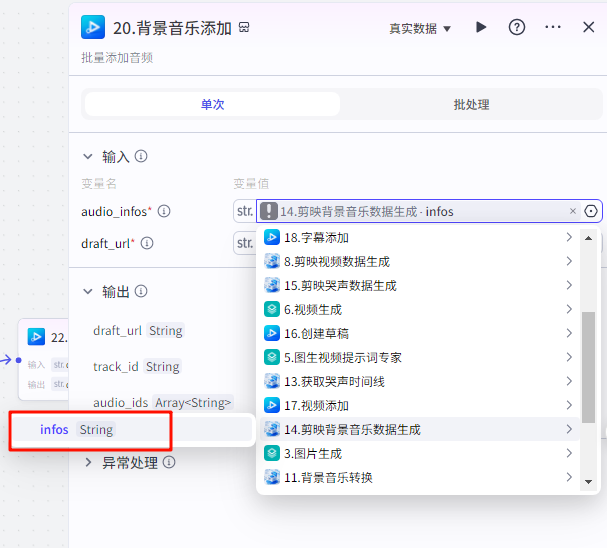Run the node with the play button

click(481, 28)
